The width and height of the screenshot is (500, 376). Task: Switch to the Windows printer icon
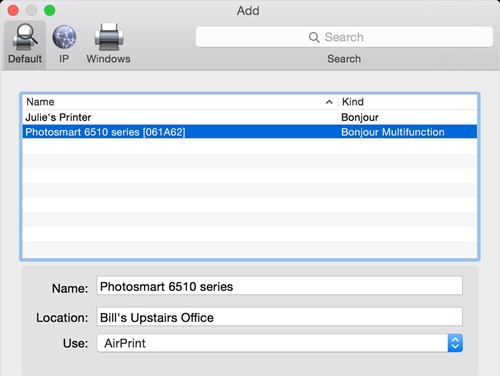[x=109, y=37]
